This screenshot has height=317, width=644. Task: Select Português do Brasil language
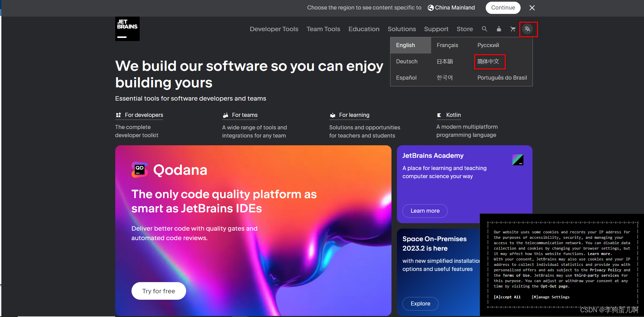pos(502,78)
